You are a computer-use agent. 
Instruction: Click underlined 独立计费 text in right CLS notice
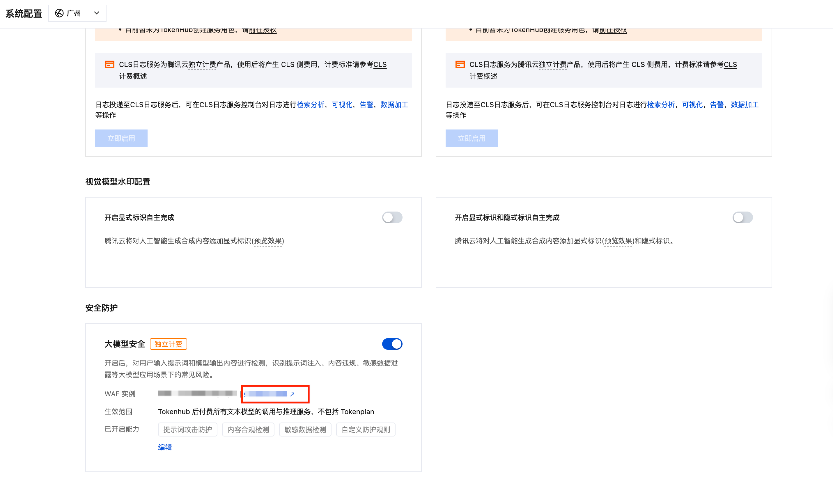(x=552, y=65)
